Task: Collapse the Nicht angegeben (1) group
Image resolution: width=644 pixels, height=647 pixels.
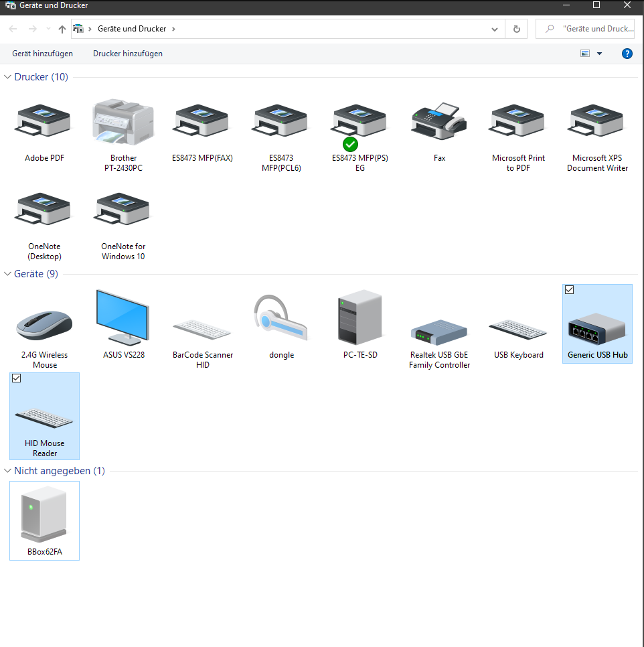Action: [x=8, y=471]
